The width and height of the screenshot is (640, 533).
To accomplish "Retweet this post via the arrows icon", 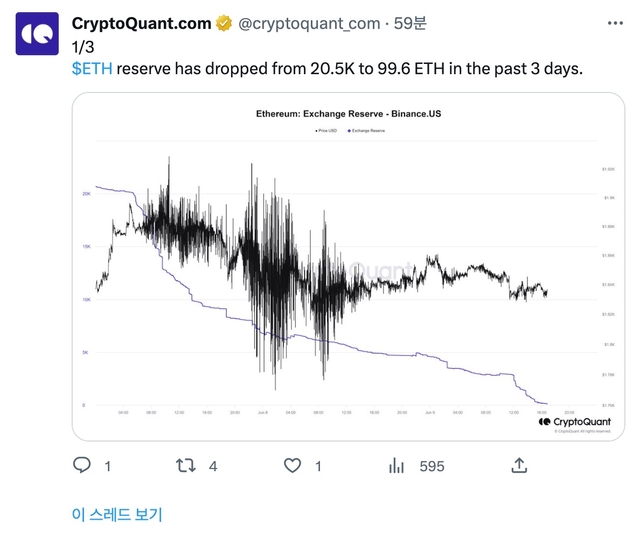I will pyautogui.click(x=185, y=465).
